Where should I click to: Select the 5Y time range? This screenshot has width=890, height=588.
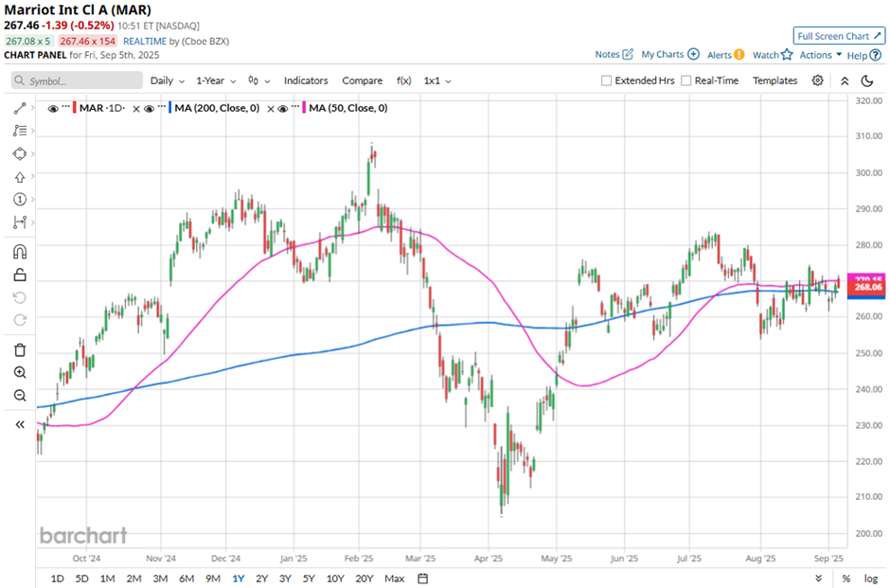click(309, 579)
